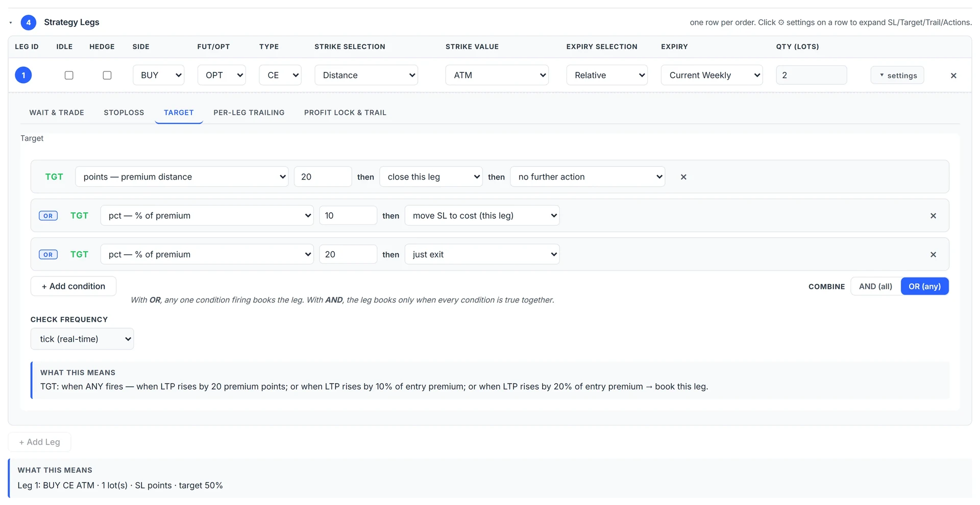
Task: Delete the 20% just exit condition
Action: tap(933, 255)
